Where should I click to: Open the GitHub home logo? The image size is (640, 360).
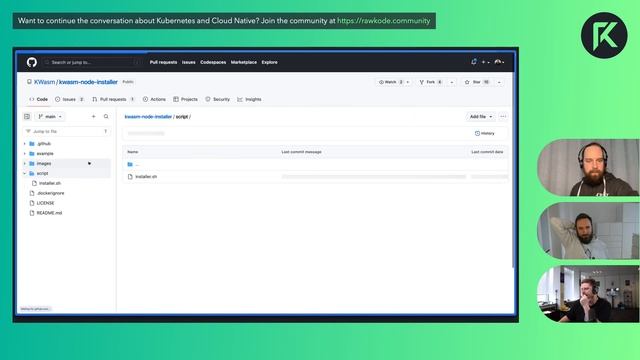click(x=32, y=62)
